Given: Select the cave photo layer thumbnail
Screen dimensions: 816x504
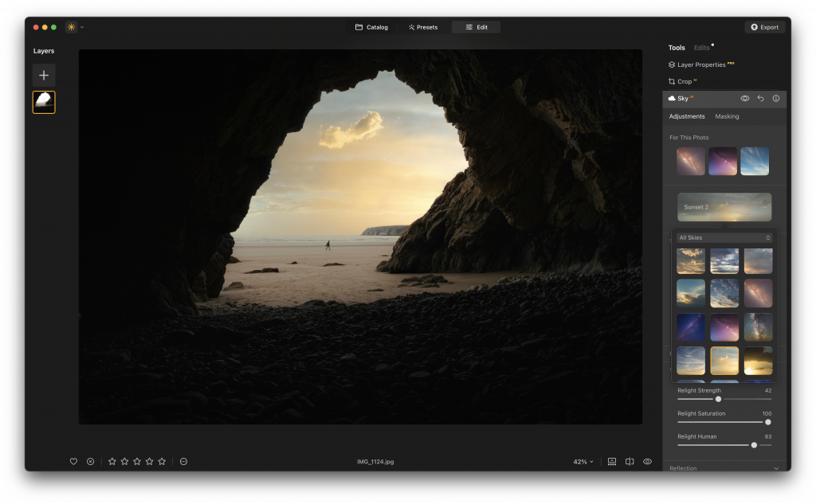Looking at the screenshot, I should [x=44, y=102].
